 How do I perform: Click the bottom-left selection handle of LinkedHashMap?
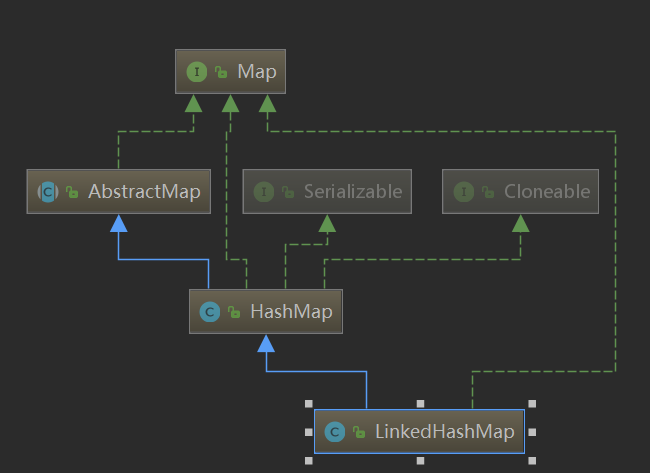tap(309, 461)
